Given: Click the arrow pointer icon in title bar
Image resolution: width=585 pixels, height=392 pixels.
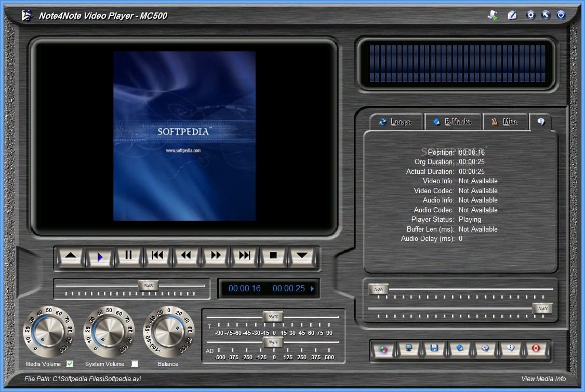Looking at the screenshot, I should pyautogui.click(x=546, y=15).
